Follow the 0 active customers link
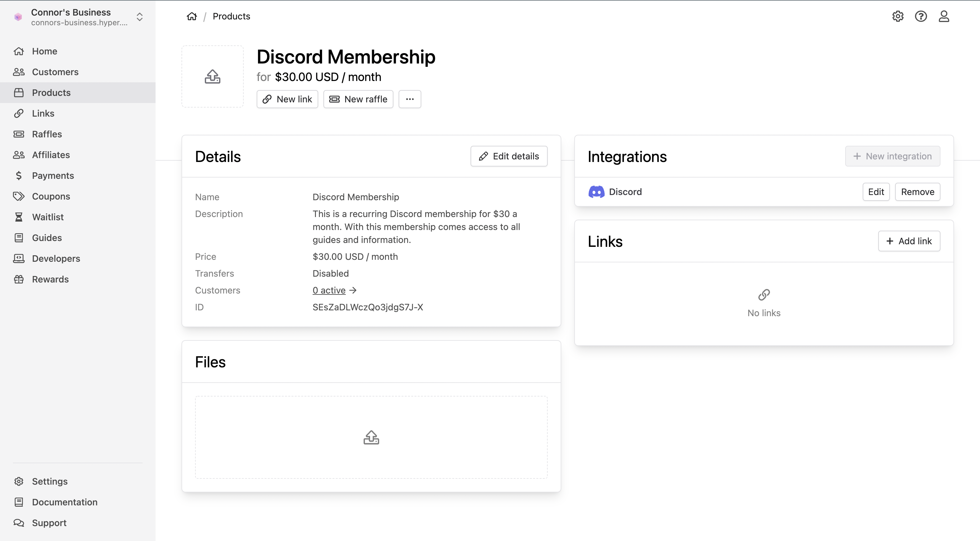This screenshot has height=541, width=980. (x=329, y=291)
